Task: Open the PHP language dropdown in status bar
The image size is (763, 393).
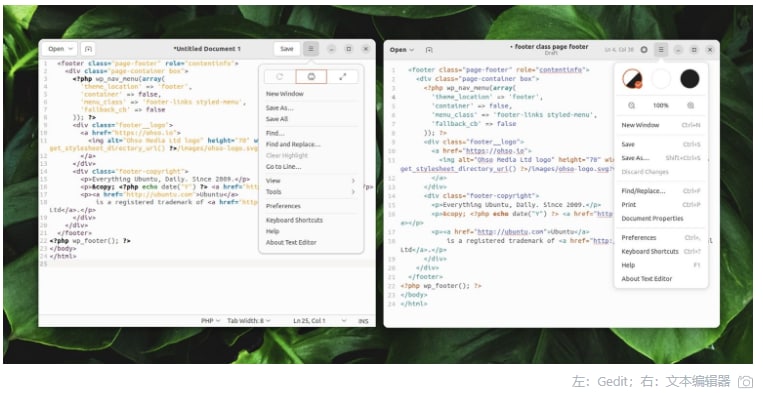Action: [210, 321]
